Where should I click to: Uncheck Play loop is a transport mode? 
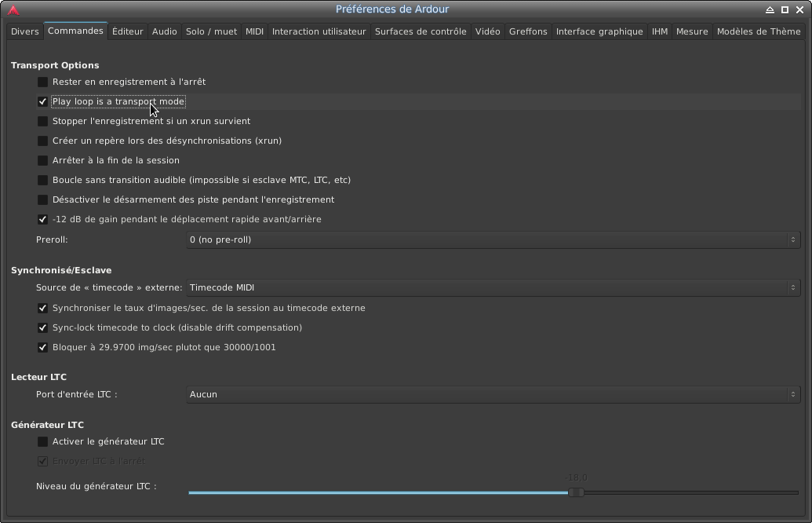[42, 101]
